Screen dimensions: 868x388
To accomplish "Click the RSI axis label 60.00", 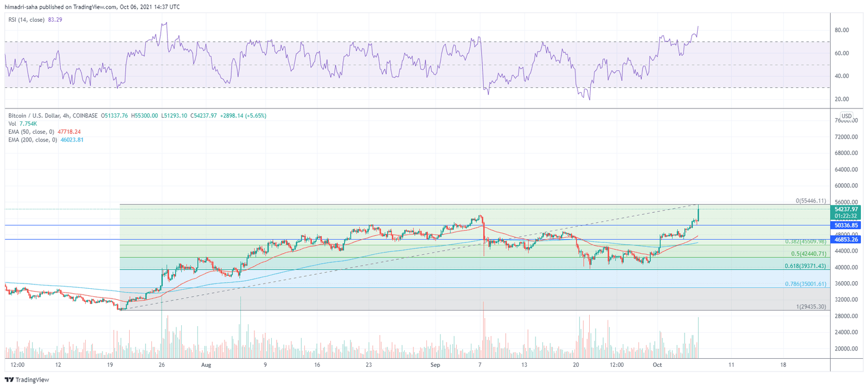I will (842, 53).
